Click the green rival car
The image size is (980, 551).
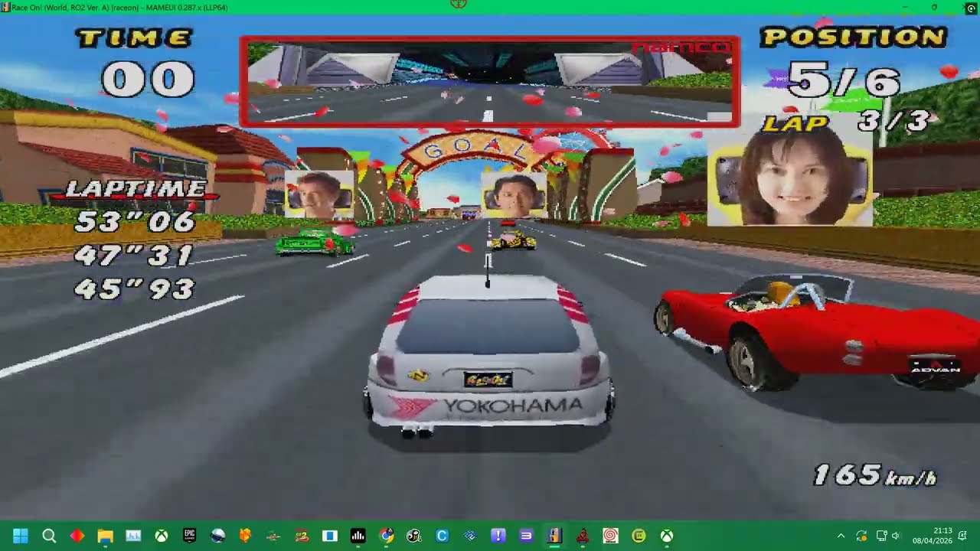pyautogui.click(x=315, y=242)
